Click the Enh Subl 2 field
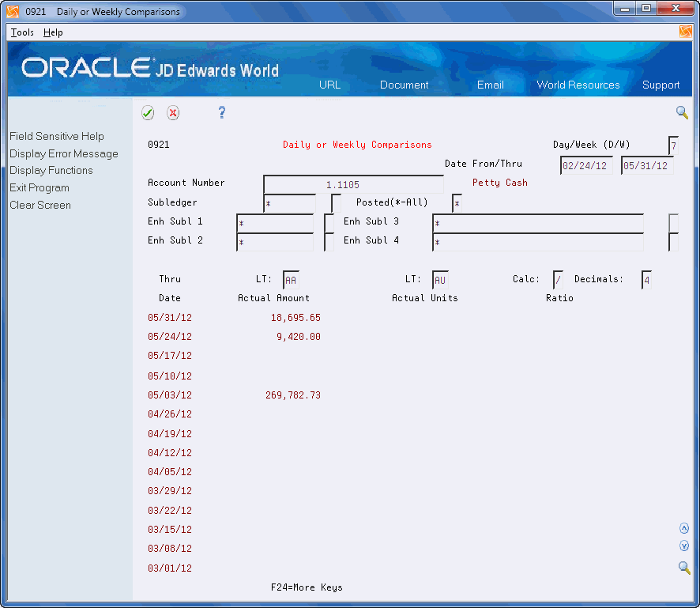The image size is (700, 608). [275, 242]
